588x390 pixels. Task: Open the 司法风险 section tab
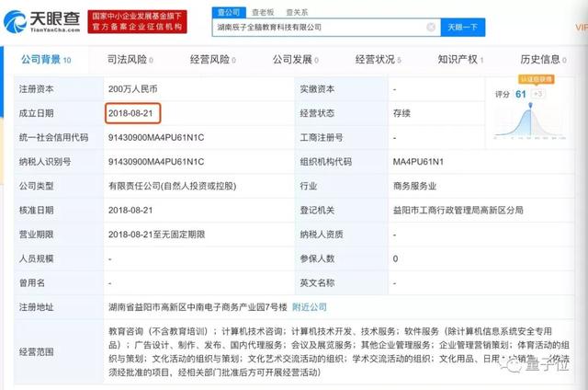(130, 59)
